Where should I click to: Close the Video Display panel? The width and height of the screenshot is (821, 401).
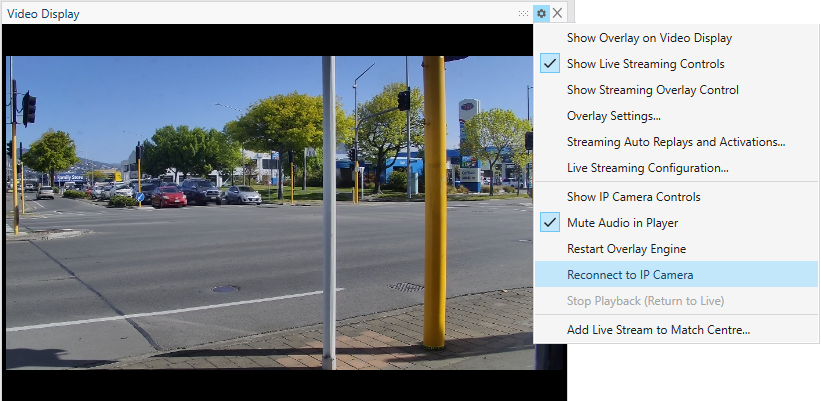(558, 14)
